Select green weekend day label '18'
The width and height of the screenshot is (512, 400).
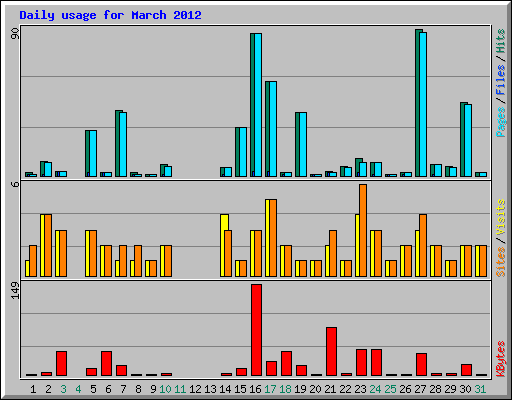coord(285,389)
